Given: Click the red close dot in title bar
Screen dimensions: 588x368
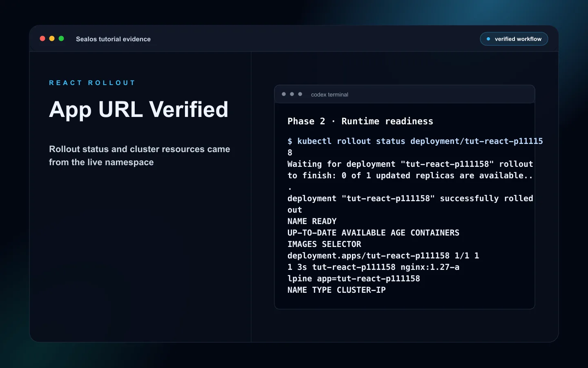Looking at the screenshot, I should click(42, 38).
